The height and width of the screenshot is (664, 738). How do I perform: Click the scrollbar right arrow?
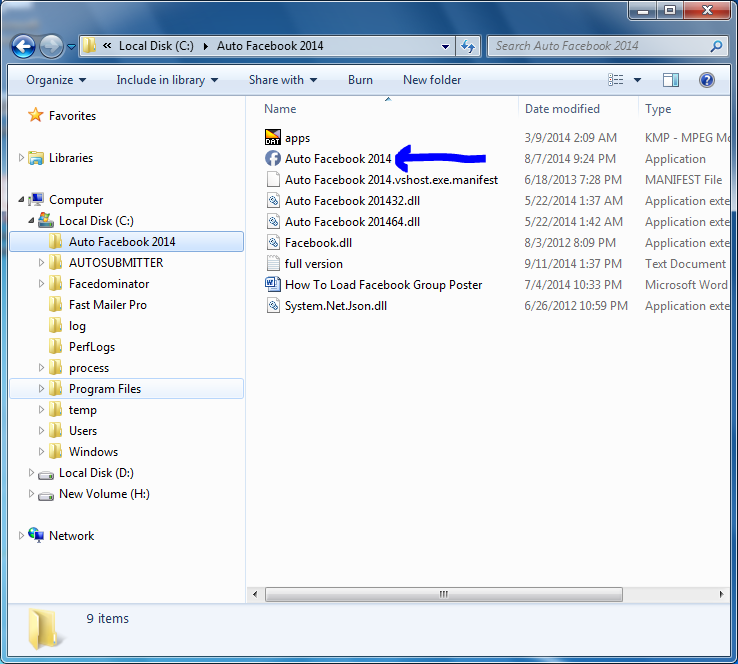(x=721, y=594)
